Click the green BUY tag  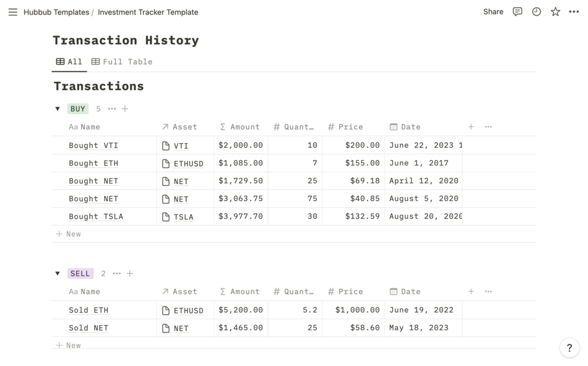[78, 109]
